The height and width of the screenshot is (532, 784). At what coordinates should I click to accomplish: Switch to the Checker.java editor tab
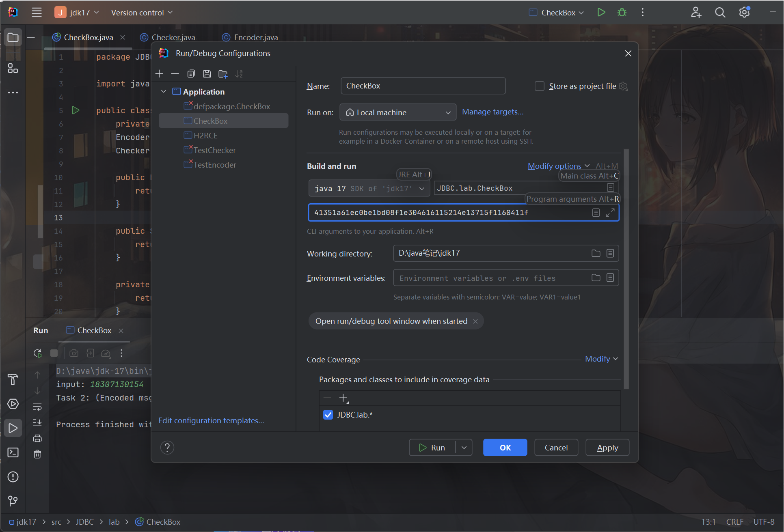pyautogui.click(x=173, y=37)
